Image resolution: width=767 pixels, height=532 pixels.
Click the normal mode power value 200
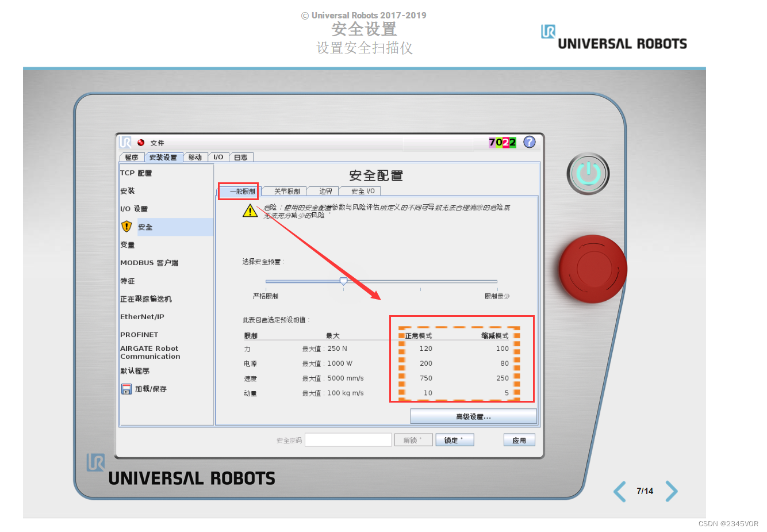coord(426,363)
